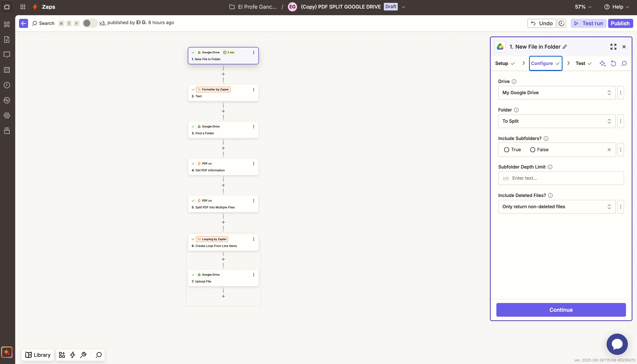Click the Search field in toolbar
637x364 pixels.
[x=43, y=23]
